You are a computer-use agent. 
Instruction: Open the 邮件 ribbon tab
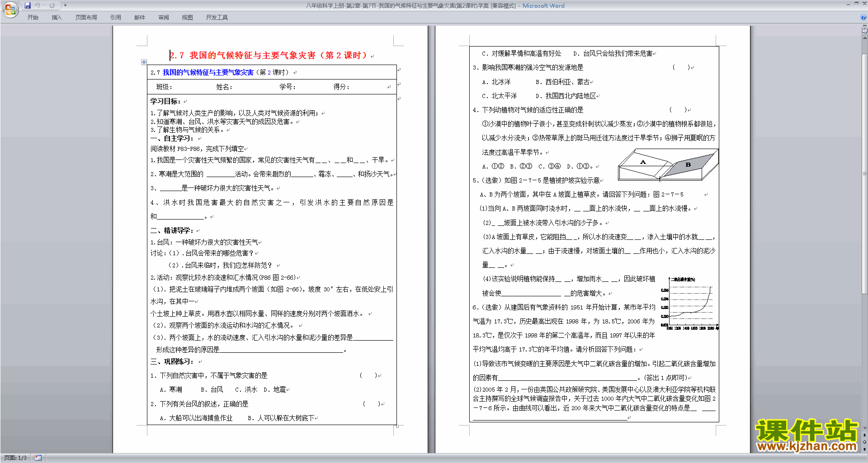(x=140, y=17)
